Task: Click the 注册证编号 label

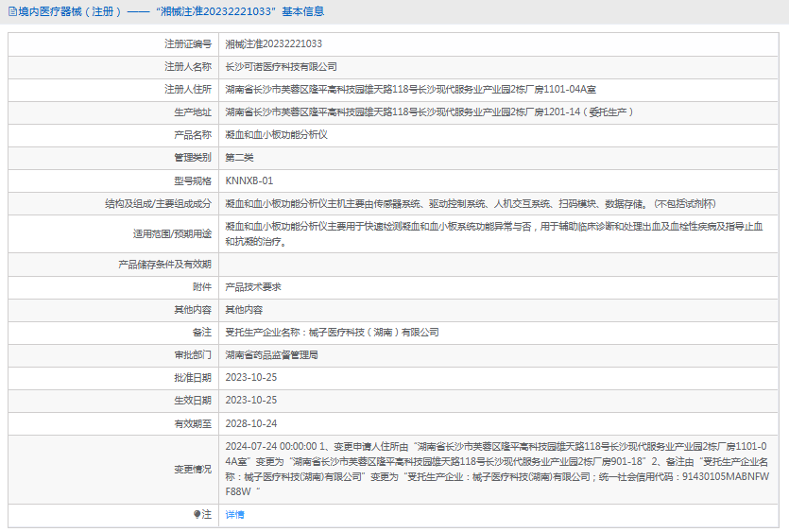Action: 188,43
